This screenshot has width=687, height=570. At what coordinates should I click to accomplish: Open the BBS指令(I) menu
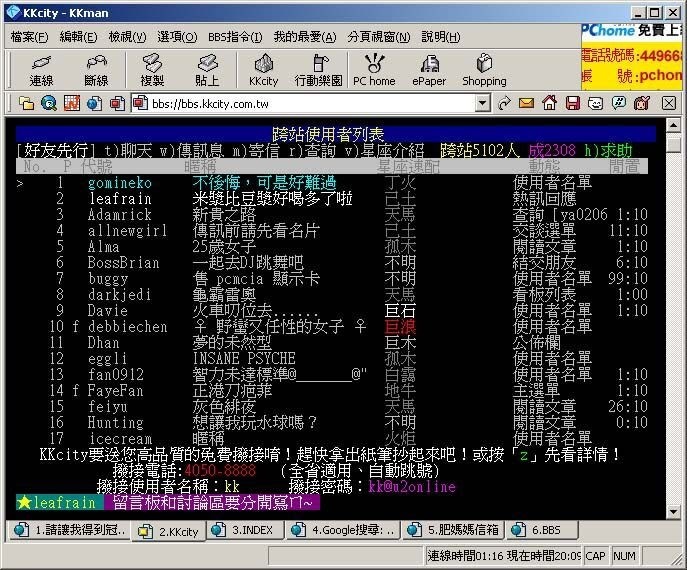[x=235, y=37]
